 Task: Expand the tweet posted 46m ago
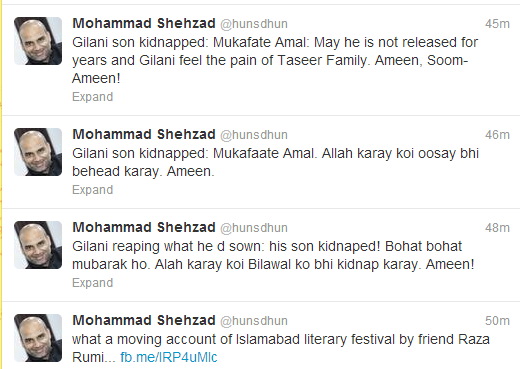tap(93, 190)
